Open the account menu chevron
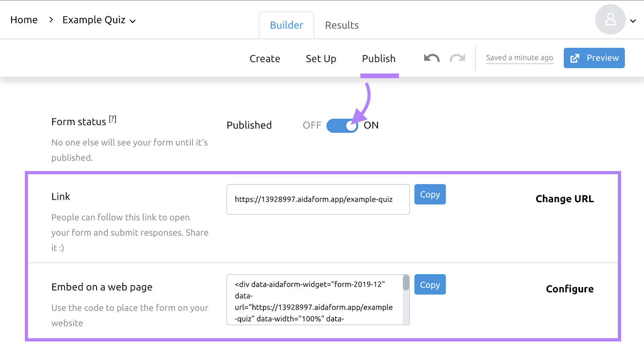 [633, 21]
